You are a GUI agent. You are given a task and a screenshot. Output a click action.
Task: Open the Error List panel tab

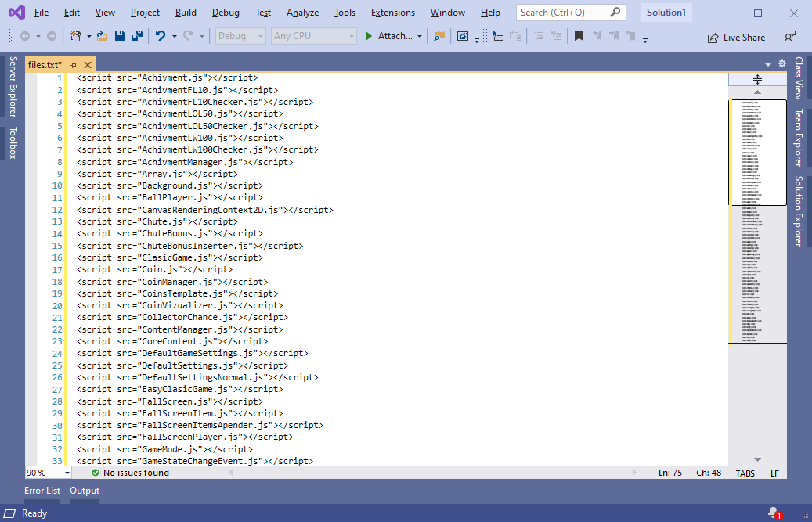point(42,491)
